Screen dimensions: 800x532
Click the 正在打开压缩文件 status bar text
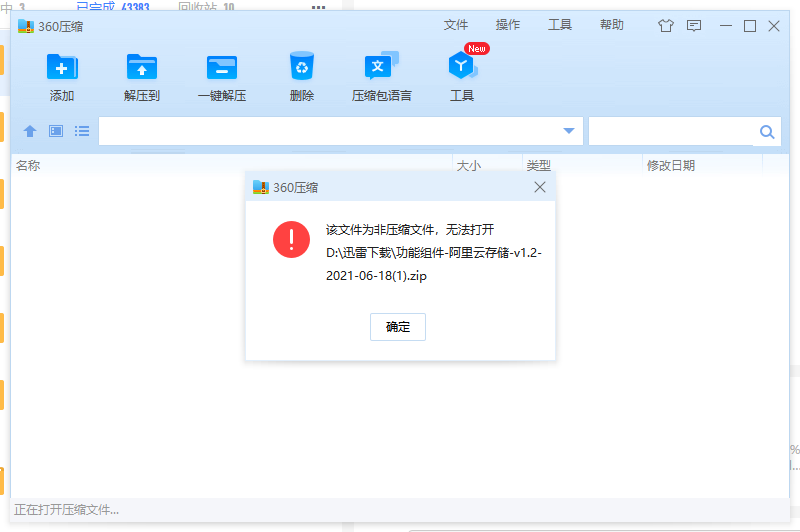(x=66, y=510)
